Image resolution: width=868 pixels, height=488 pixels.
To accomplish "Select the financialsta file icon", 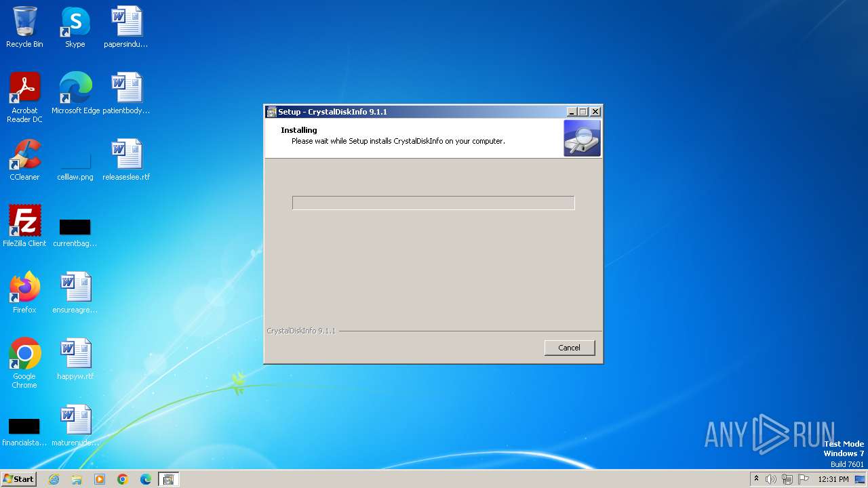I will (24, 432).
